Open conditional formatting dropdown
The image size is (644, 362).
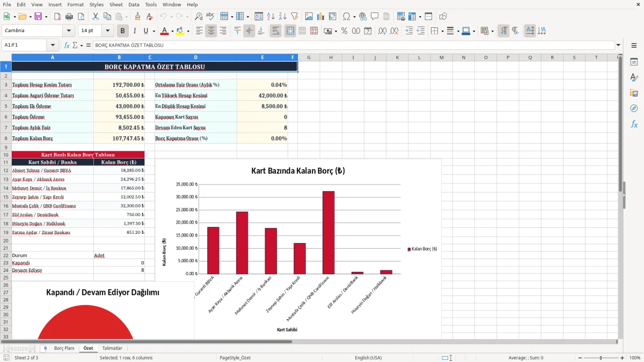point(492,31)
